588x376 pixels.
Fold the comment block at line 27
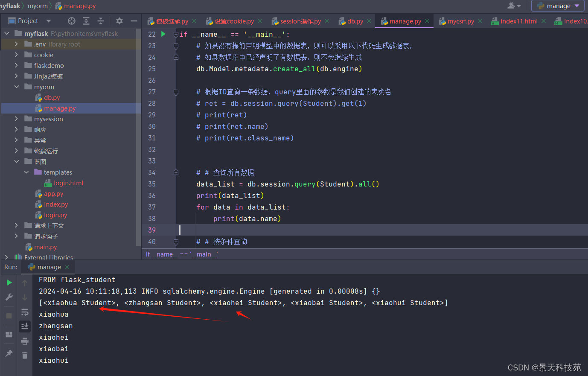click(x=176, y=92)
